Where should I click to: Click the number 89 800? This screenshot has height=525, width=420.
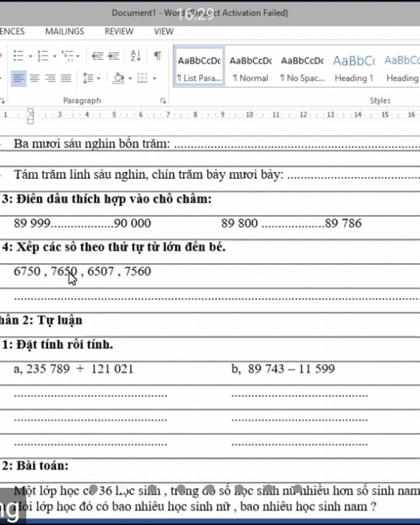(x=240, y=224)
